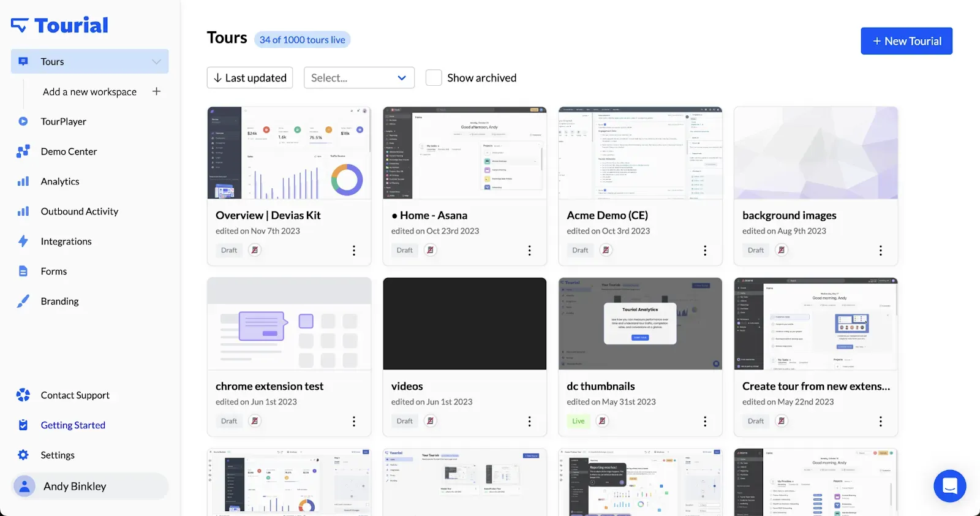980x516 pixels.
Task: Open the videos tour black thumbnail
Action: (x=465, y=324)
